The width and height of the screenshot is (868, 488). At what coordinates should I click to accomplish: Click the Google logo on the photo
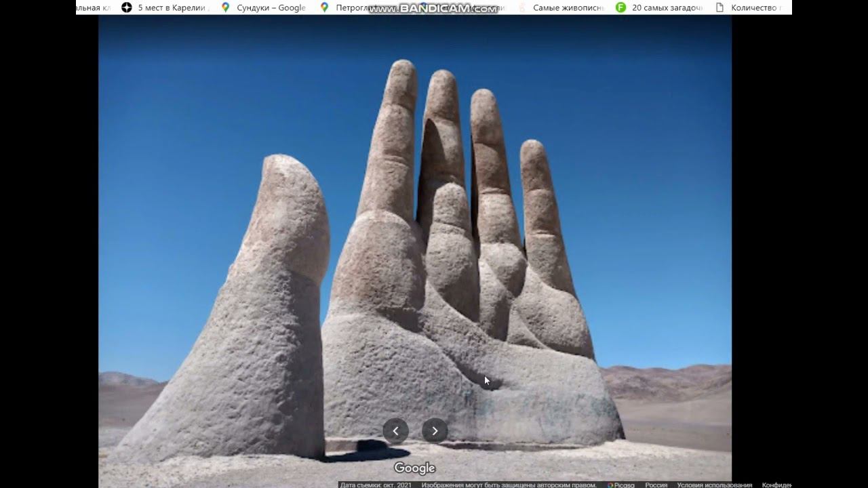[414, 468]
